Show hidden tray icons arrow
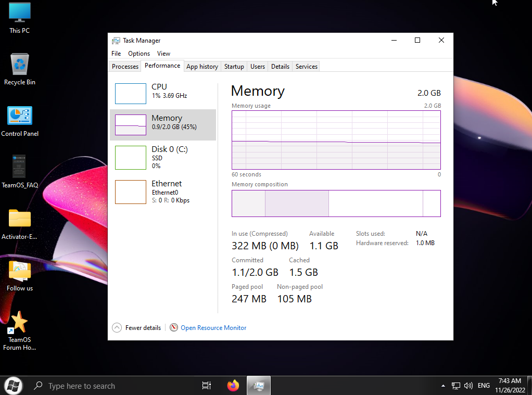 click(x=443, y=386)
